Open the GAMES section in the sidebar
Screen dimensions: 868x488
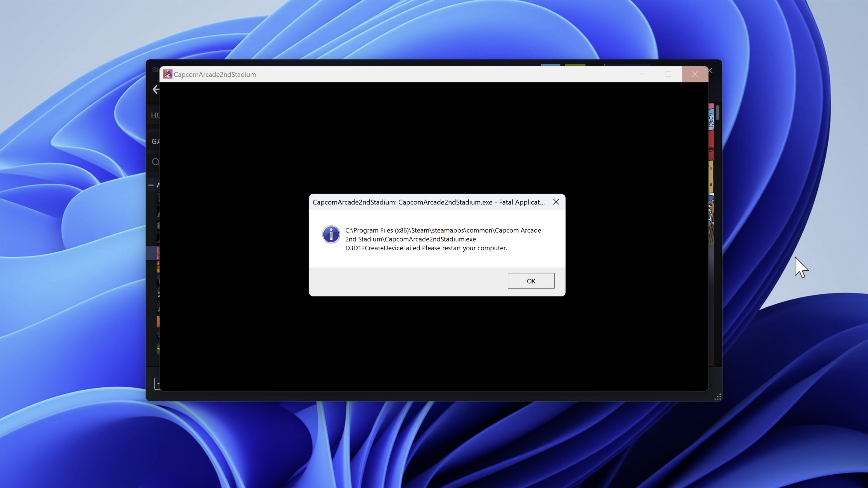pyautogui.click(x=156, y=141)
